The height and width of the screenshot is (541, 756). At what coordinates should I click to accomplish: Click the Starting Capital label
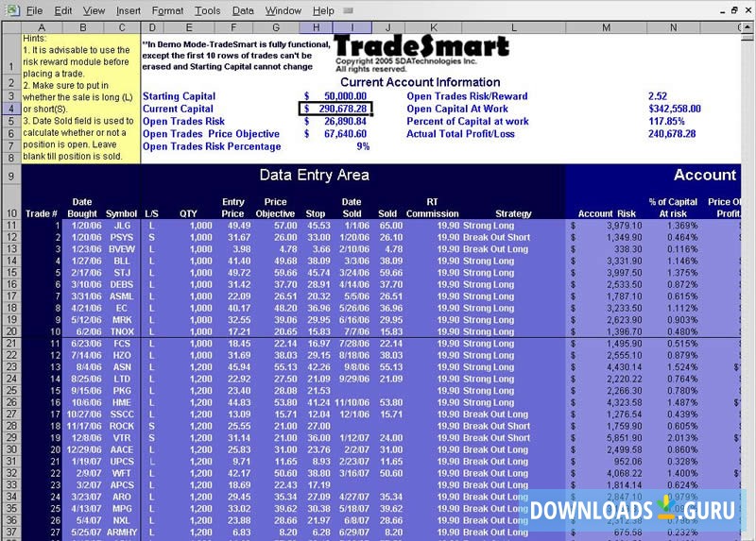tap(179, 96)
